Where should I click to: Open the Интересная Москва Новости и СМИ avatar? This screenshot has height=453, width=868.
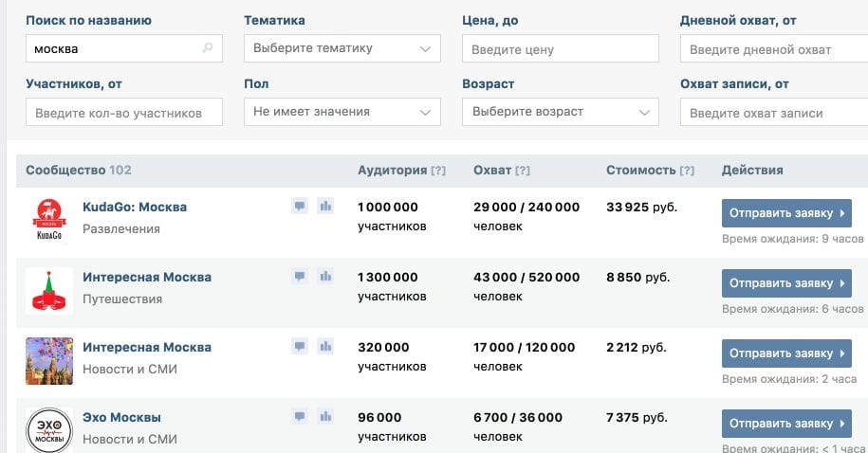coord(49,361)
